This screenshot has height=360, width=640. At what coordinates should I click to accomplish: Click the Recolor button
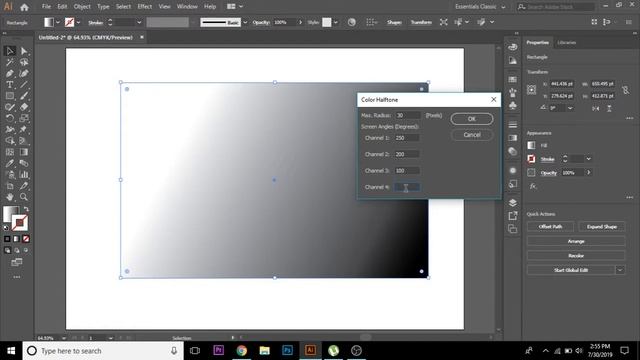coord(576,256)
